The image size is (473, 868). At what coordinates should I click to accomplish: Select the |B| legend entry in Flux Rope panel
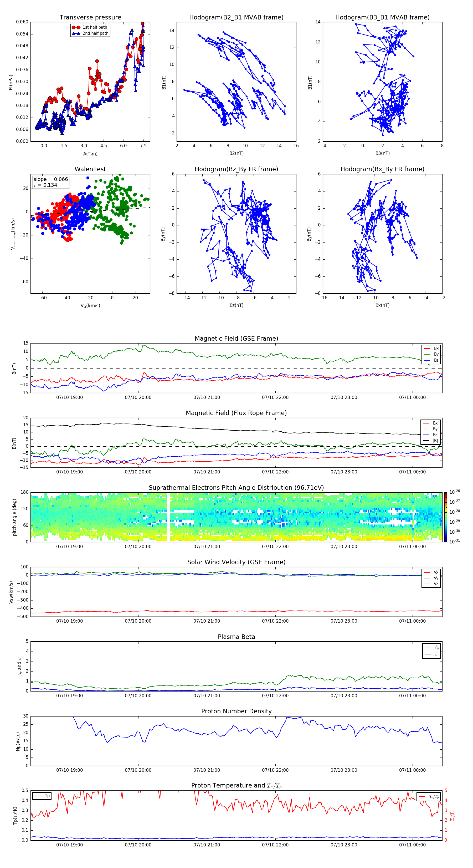coord(431,441)
